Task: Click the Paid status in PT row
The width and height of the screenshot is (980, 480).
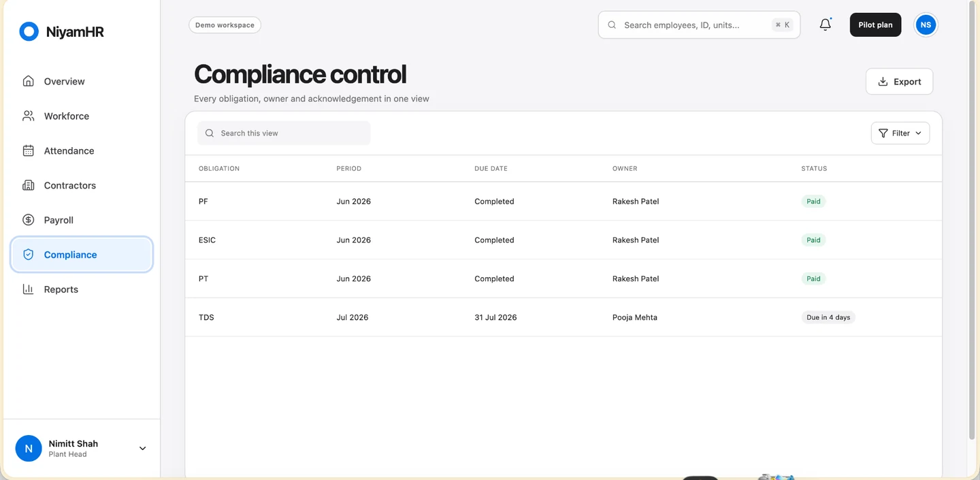Action: coord(813,279)
